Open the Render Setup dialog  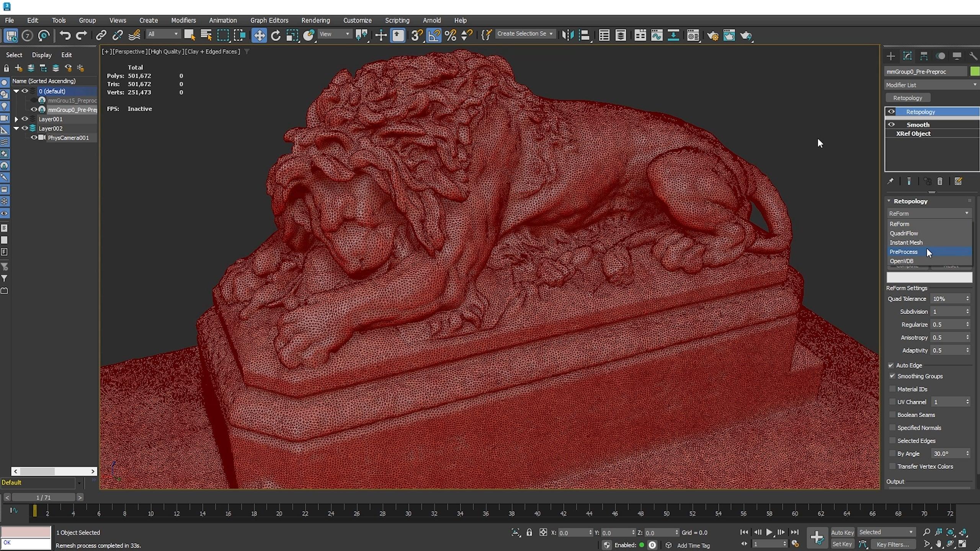tap(714, 35)
